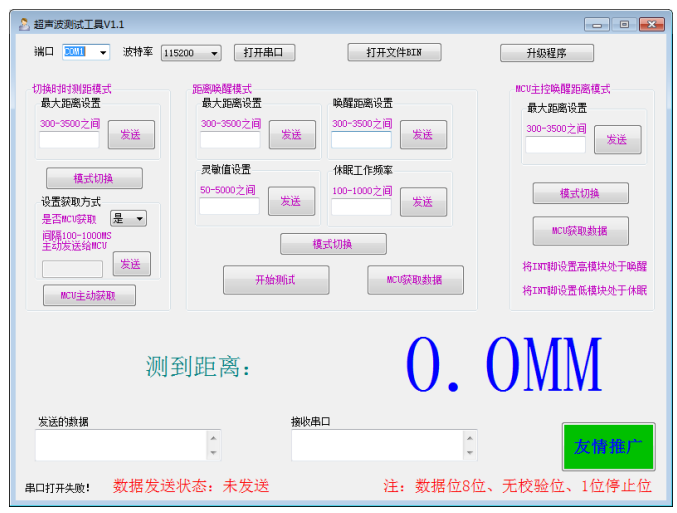The image size is (677, 513).
Task: Click 发送 next to the interval input
Action: 131,264
